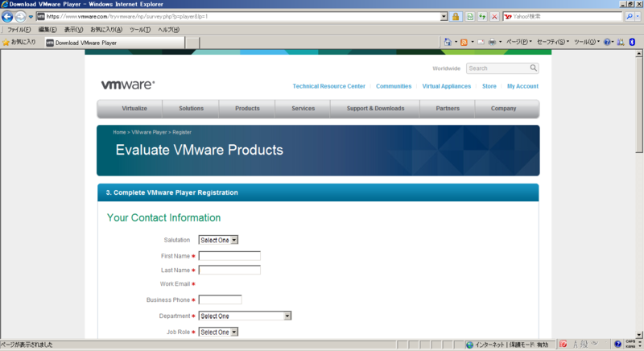This screenshot has width=644, height=351.
Task: Open the Store link
Action: click(x=489, y=86)
